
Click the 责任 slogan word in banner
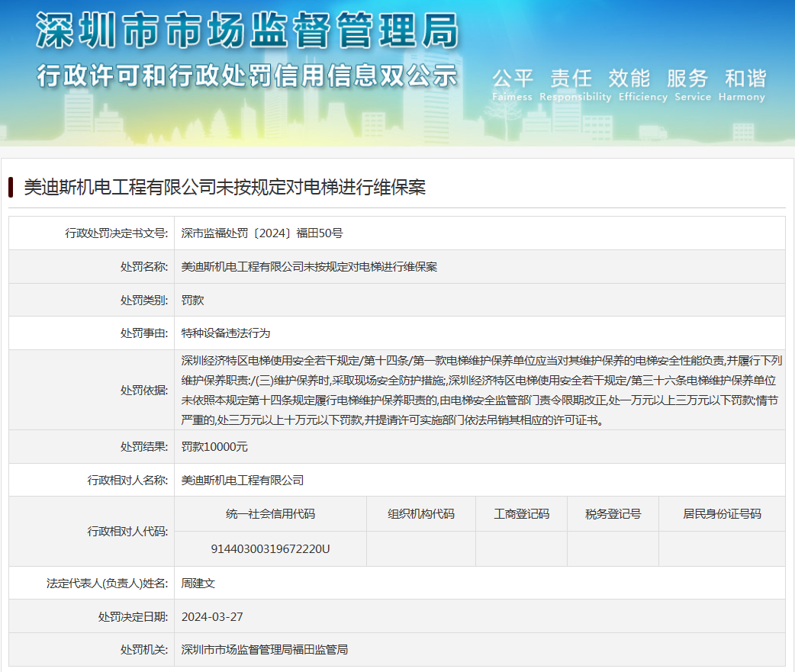pyautogui.click(x=571, y=79)
